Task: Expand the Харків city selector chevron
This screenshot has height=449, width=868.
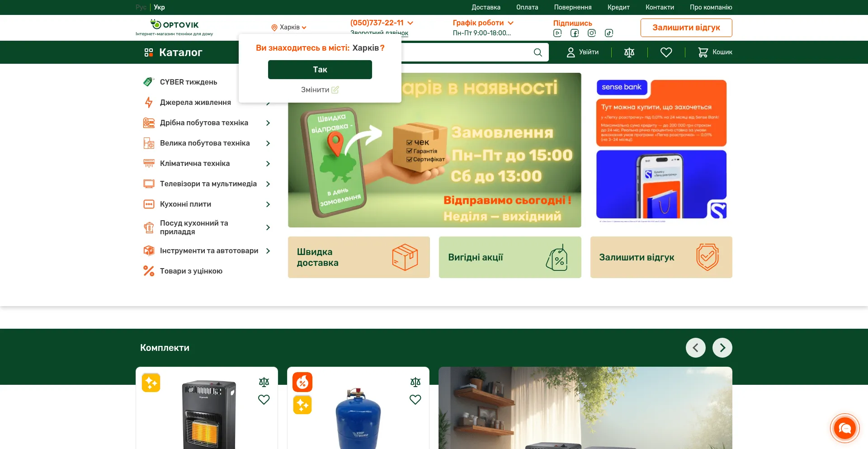Action: [x=305, y=28]
